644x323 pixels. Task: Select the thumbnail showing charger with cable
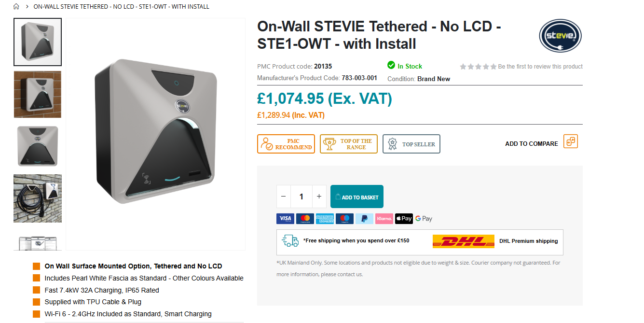tap(38, 198)
